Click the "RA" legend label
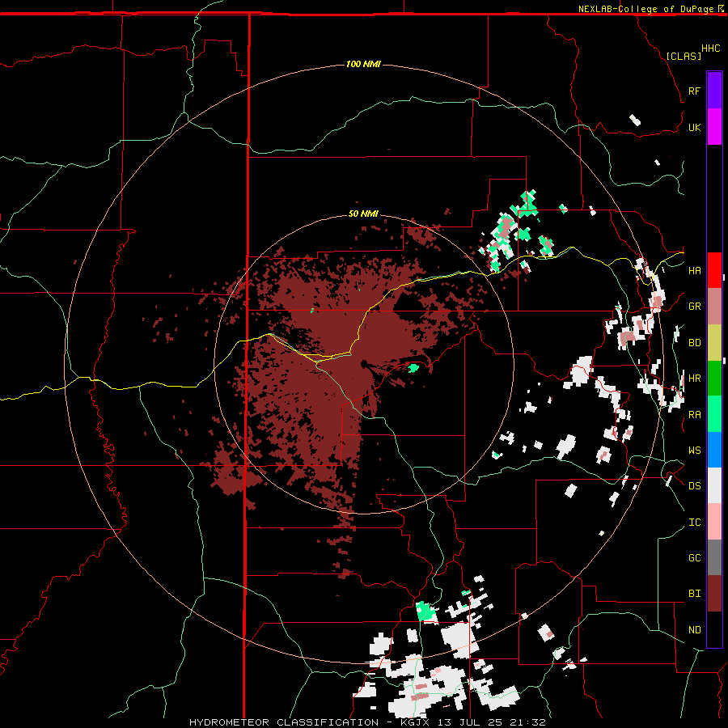The height and width of the screenshot is (728, 728). [x=694, y=414]
